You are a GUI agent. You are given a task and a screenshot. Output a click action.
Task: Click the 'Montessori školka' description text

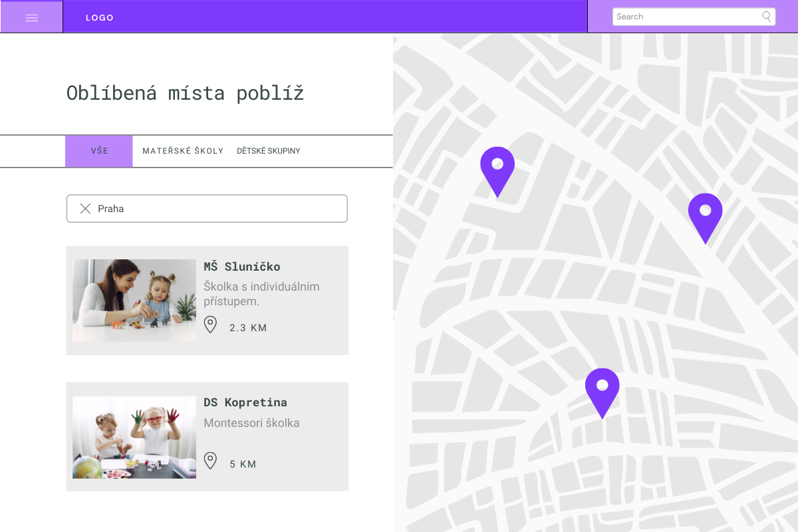pyautogui.click(x=251, y=423)
